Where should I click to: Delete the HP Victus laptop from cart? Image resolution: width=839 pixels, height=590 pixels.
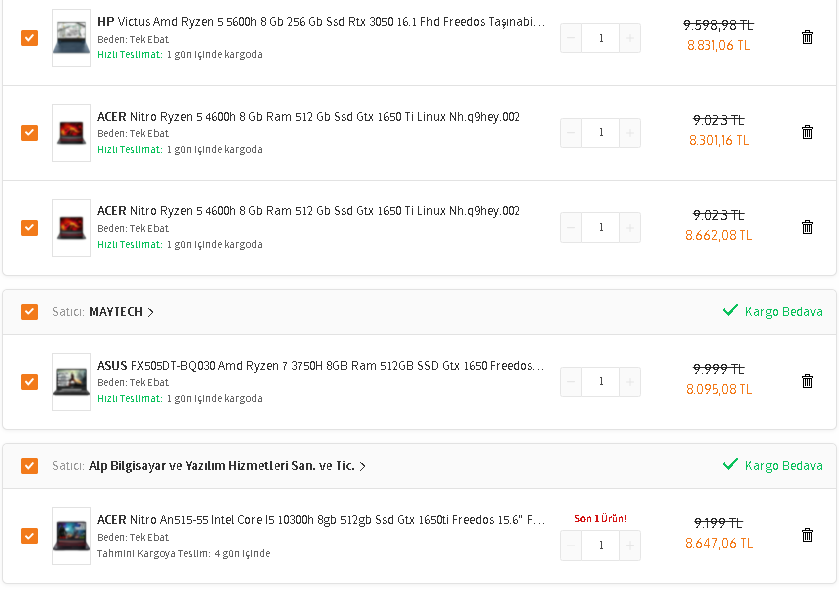pyautogui.click(x=807, y=37)
